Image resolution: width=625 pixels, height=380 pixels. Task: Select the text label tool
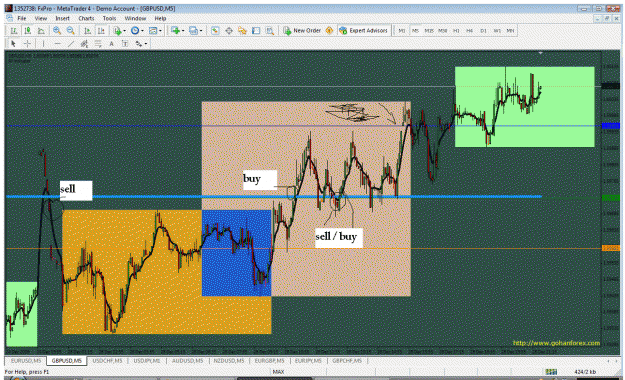pos(125,43)
